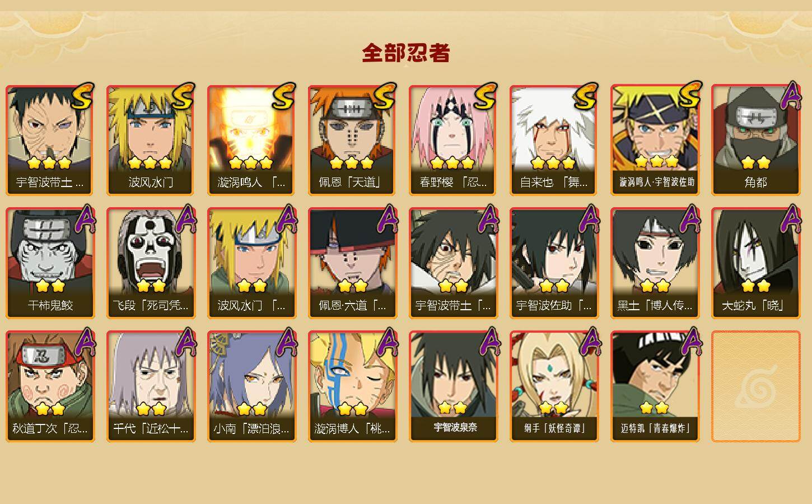
Task: Click the empty leaf-symbol card slot
Action: 755,386
